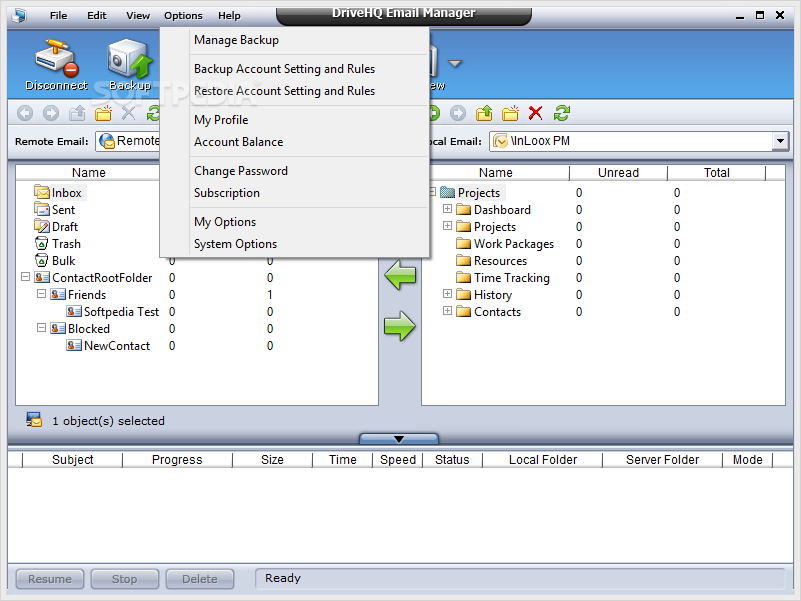Select Subscription menu entry
The width and height of the screenshot is (801, 601).
(x=309, y=193)
